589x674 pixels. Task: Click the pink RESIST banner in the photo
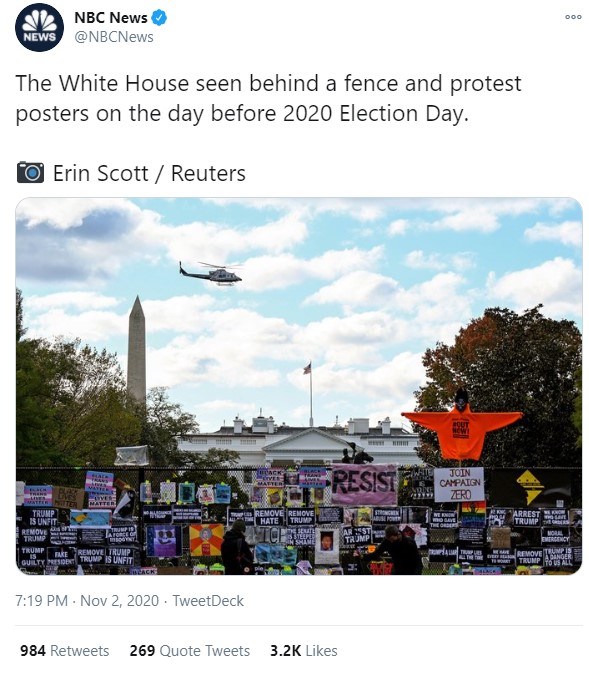point(364,484)
